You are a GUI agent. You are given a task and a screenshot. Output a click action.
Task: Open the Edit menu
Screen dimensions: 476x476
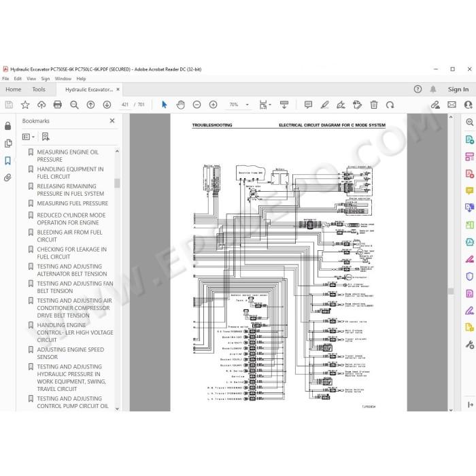coord(18,79)
